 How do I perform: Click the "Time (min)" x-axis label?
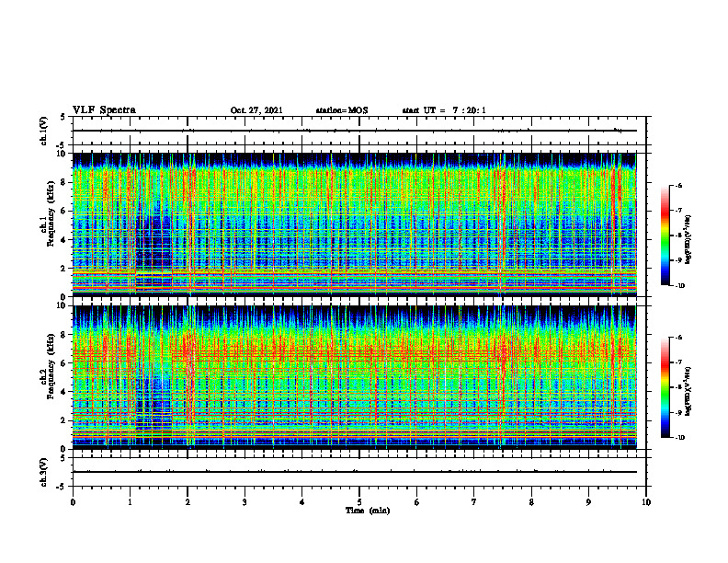[368, 511]
